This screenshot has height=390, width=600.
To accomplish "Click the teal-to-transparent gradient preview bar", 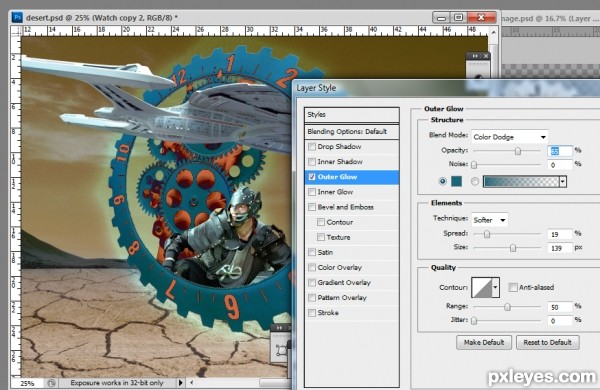I will click(x=521, y=182).
